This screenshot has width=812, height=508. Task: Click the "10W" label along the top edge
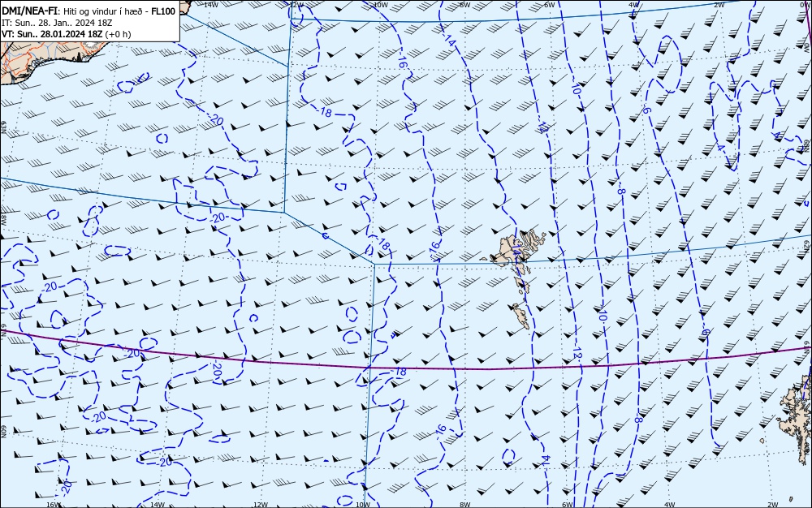click(381, 5)
